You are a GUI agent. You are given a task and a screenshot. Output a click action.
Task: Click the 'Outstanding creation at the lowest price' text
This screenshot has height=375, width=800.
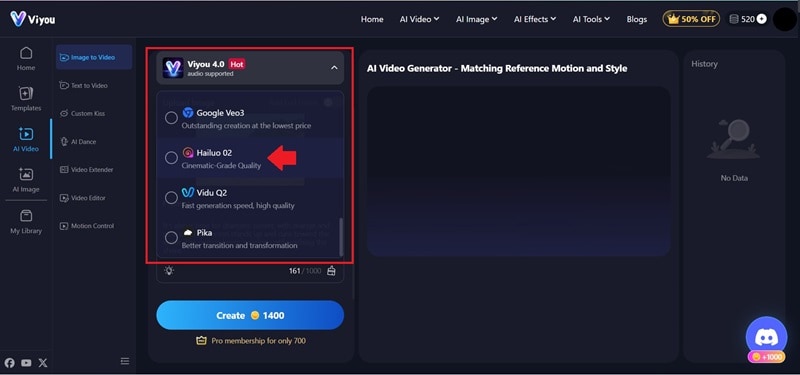coord(246,126)
